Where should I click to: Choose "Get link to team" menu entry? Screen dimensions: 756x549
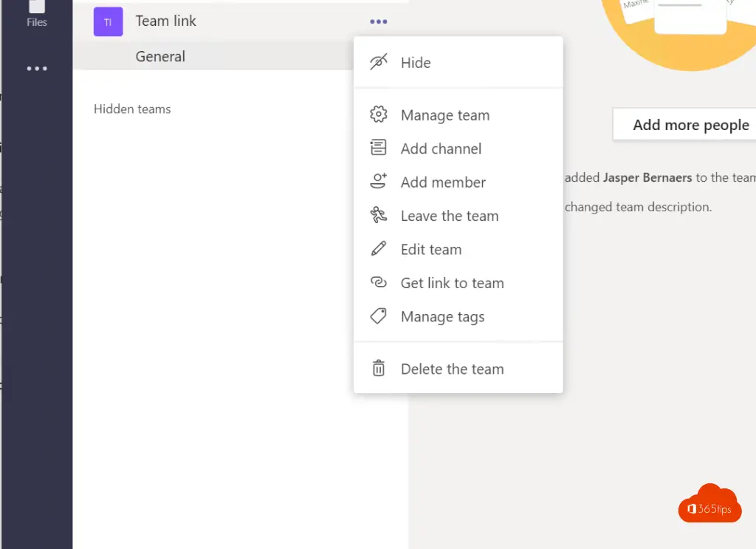point(452,283)
